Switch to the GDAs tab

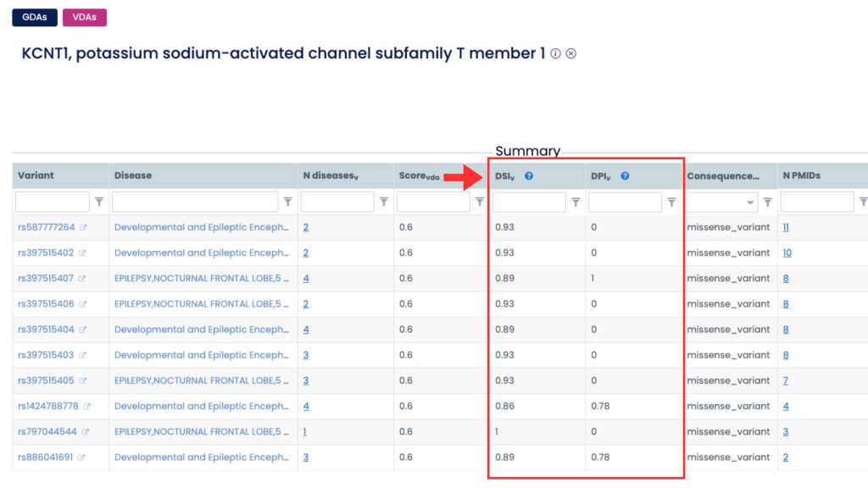[x=34, y=16]
